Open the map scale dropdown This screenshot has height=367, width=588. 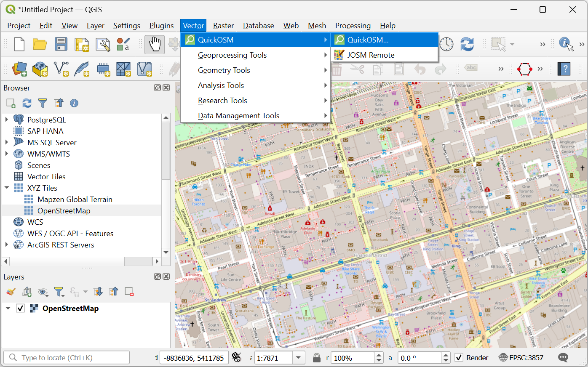point(299,358)
